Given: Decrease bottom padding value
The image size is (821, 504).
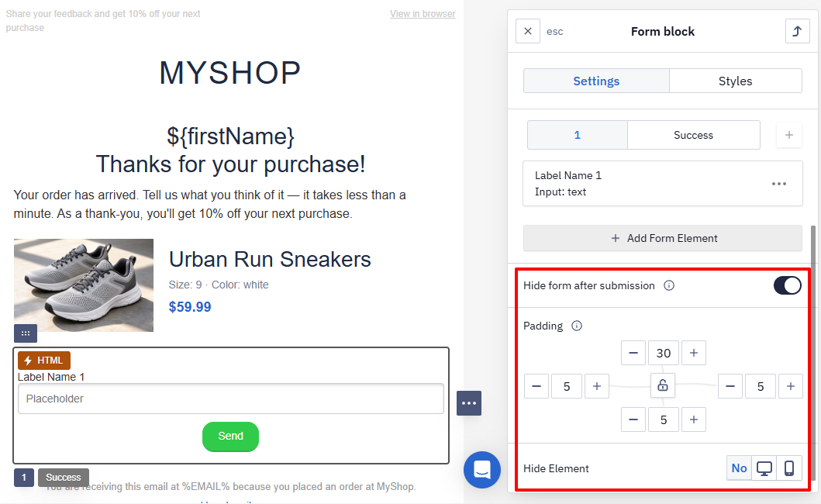Looking at the screenshot, I should [x=633, y=419].
